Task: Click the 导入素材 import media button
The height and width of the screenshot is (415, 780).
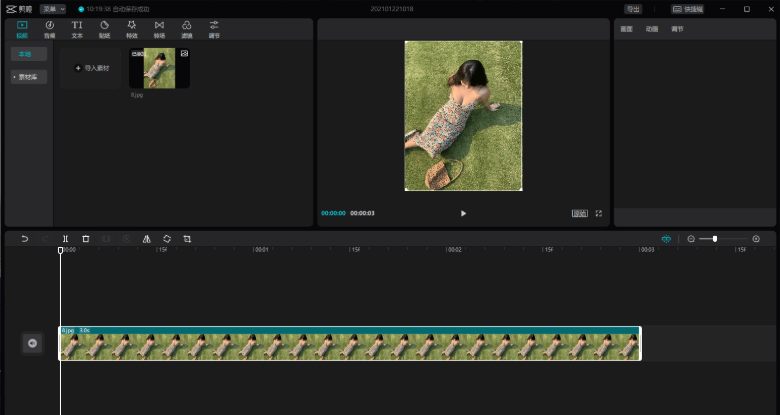Action: [x=92, y=68]
